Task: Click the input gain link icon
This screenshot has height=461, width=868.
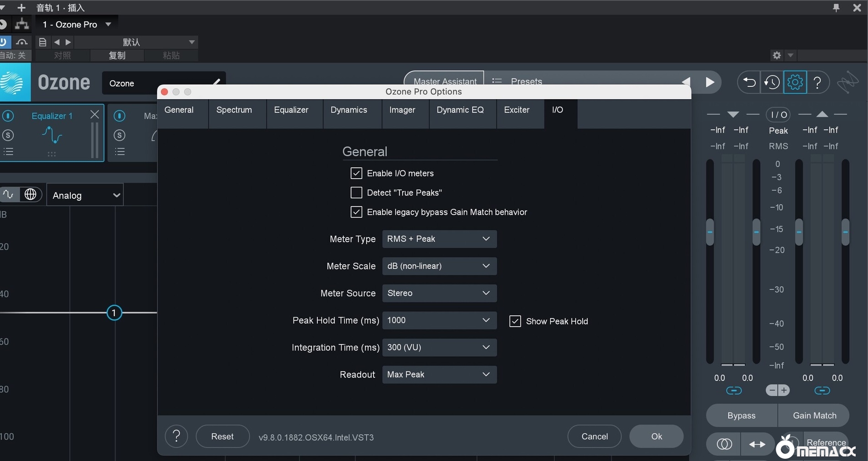Action: [x=734, y=391]
